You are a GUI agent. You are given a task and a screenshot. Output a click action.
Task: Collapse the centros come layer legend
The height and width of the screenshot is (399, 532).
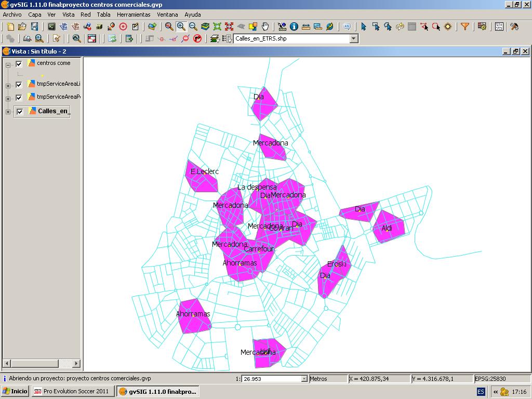click(x=8, y=65)
